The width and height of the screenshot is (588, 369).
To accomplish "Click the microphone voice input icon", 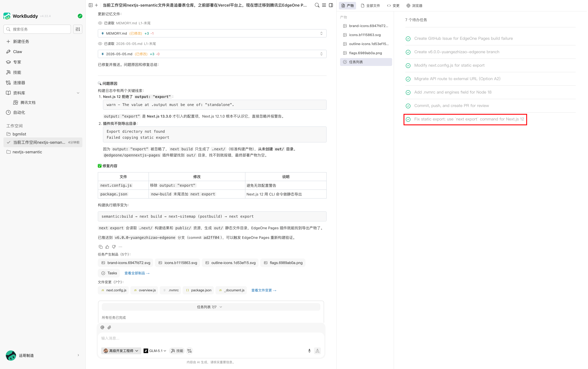I will point(309,351).
